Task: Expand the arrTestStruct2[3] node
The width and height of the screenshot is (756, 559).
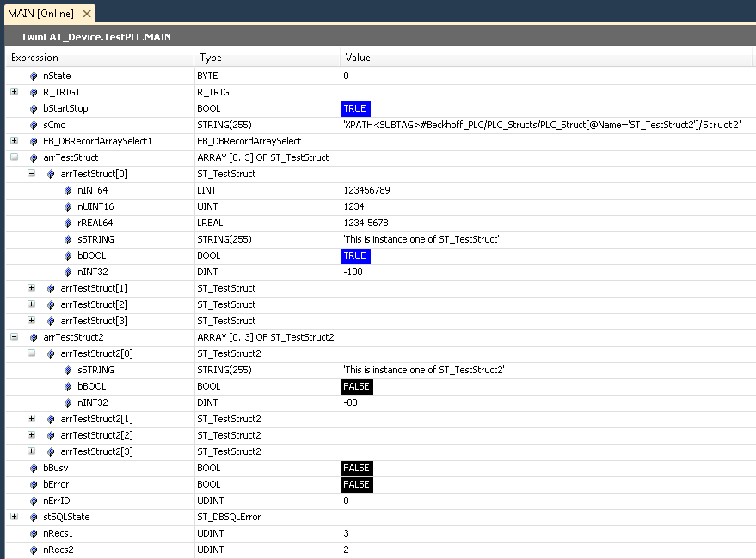Action: [x=31, y=451]
